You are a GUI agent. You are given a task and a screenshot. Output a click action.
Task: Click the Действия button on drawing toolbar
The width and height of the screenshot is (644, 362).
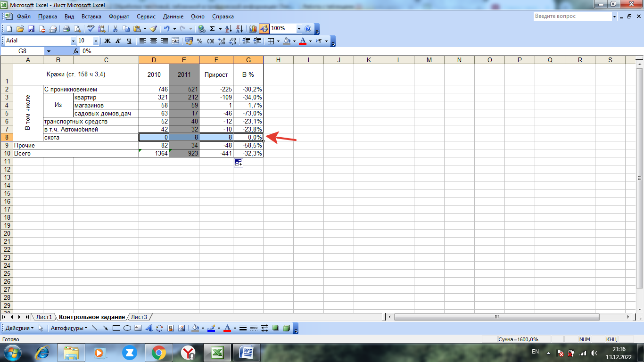tap(19, 328)
